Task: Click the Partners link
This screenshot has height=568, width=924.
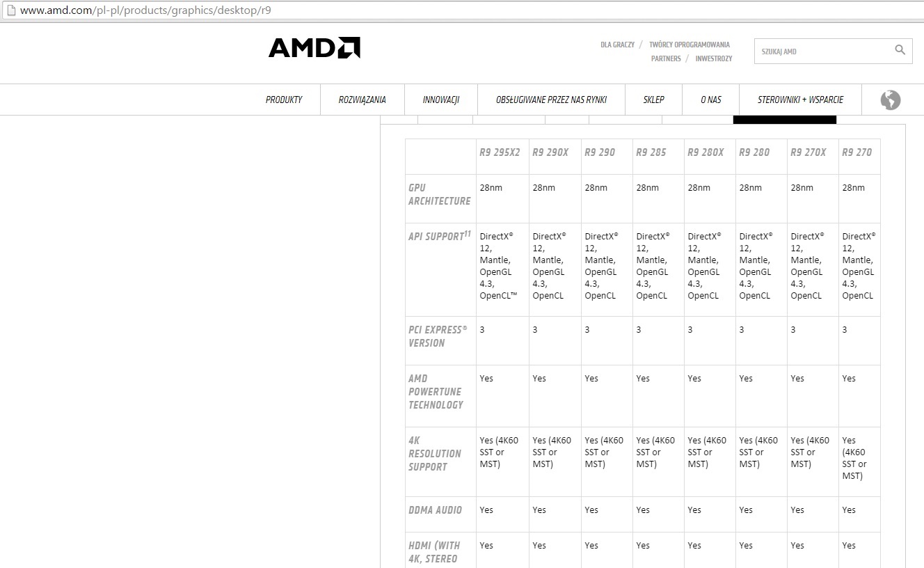Action: coord(666,58)
